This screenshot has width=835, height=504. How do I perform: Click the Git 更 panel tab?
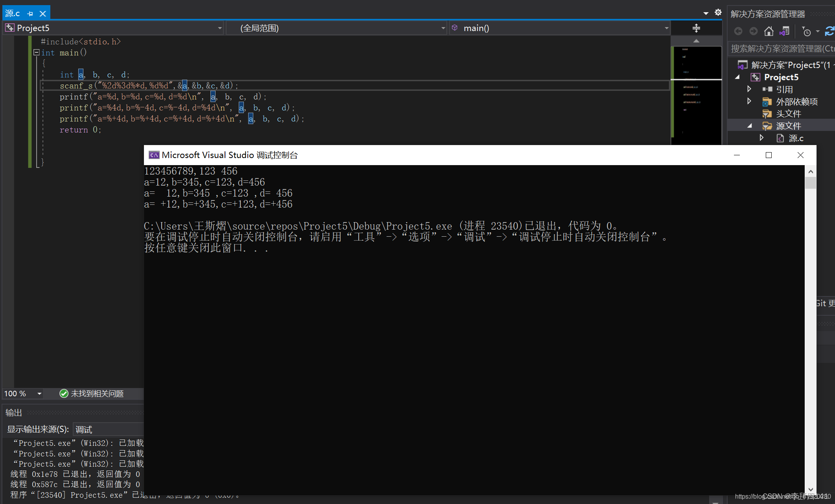click(x=826, y=303)
